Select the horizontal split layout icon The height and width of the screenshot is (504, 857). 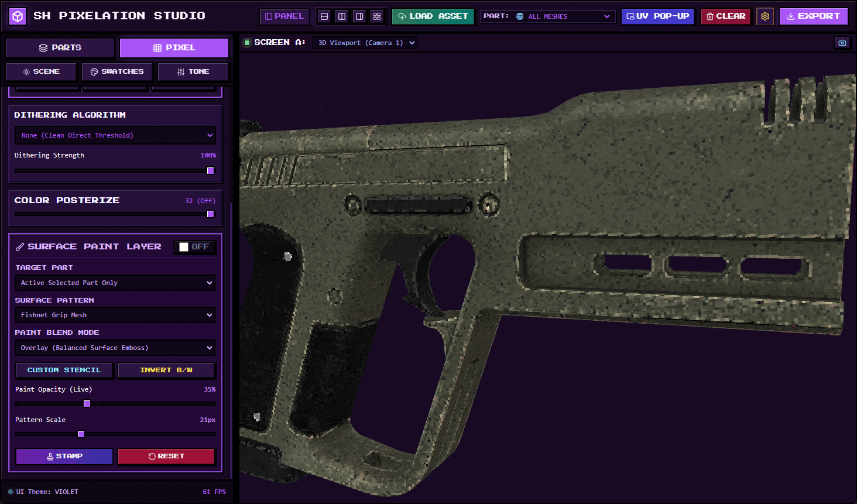coord(324,16)
